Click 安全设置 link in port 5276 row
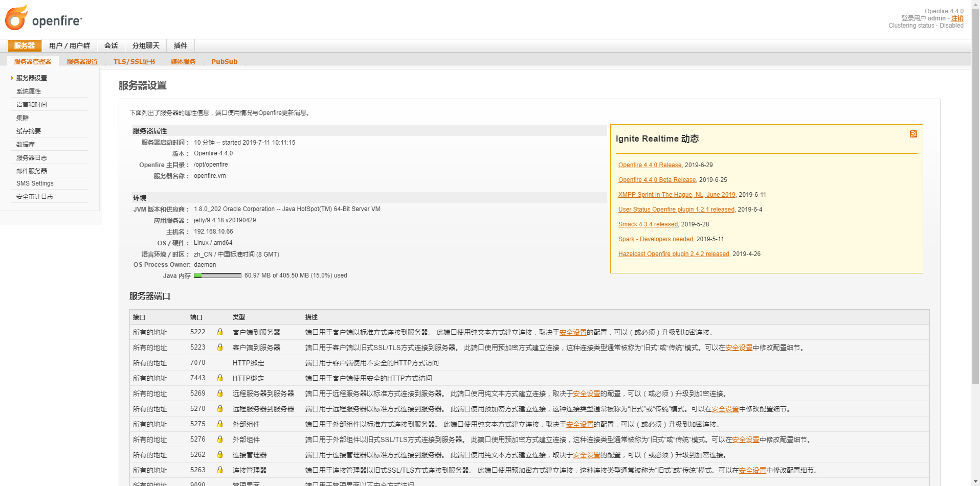The width and height of the screenshot is (980, 486). click(745, 439)
